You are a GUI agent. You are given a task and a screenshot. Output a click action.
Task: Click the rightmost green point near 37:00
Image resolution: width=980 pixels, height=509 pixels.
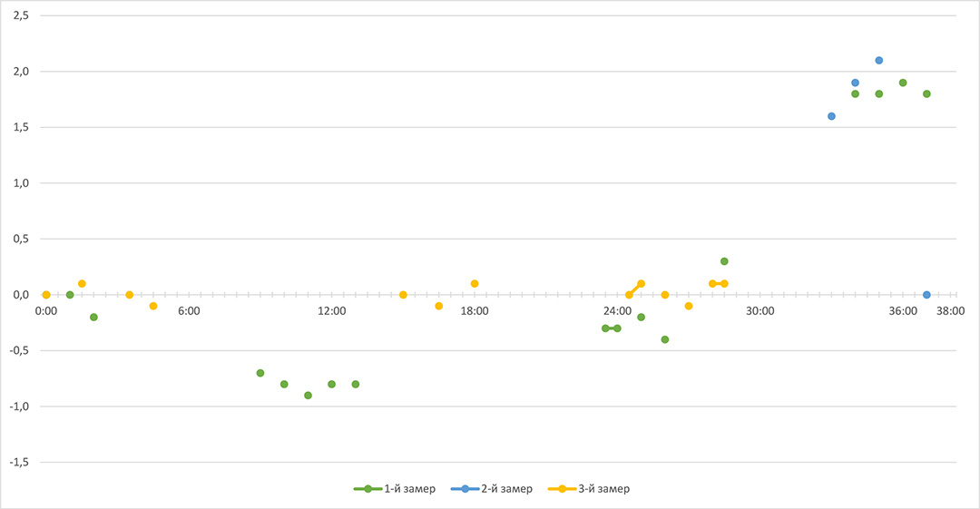[926, 93]
